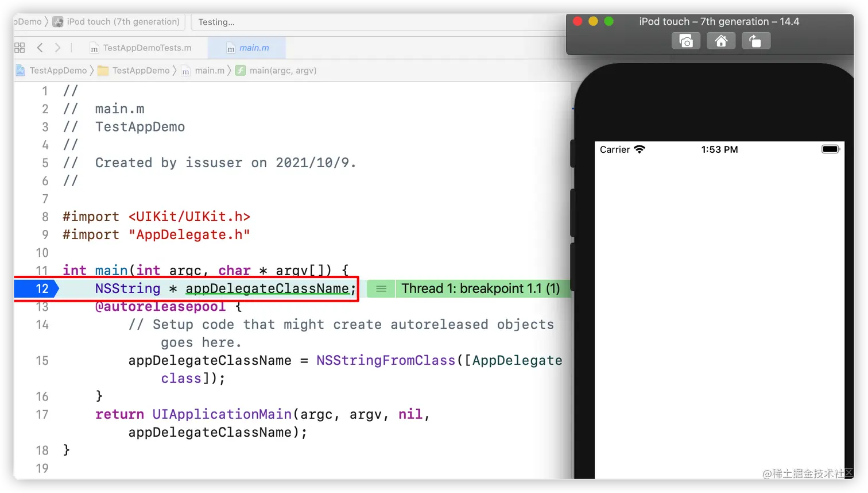This screenshot has width=868, height=493.
Task: Click the TestAppDemo project breadcrumb
Action: pyautogui.click(x=52, y=70)
